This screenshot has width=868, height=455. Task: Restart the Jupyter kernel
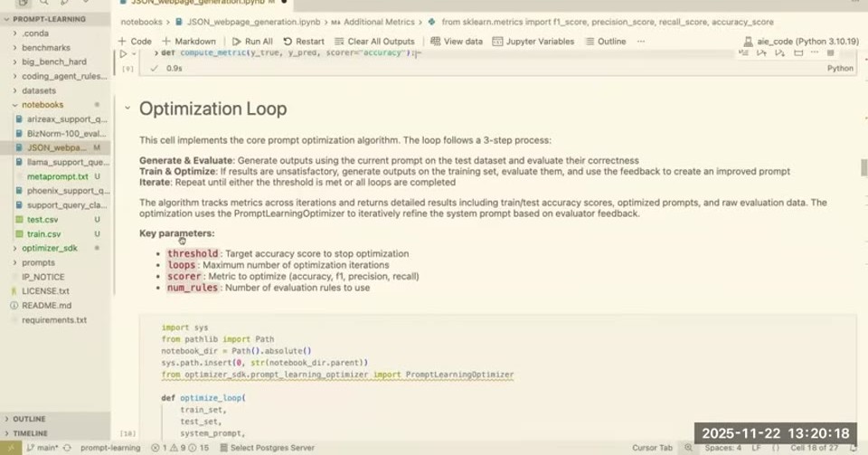pyautogui.click(x=304, y=42)
